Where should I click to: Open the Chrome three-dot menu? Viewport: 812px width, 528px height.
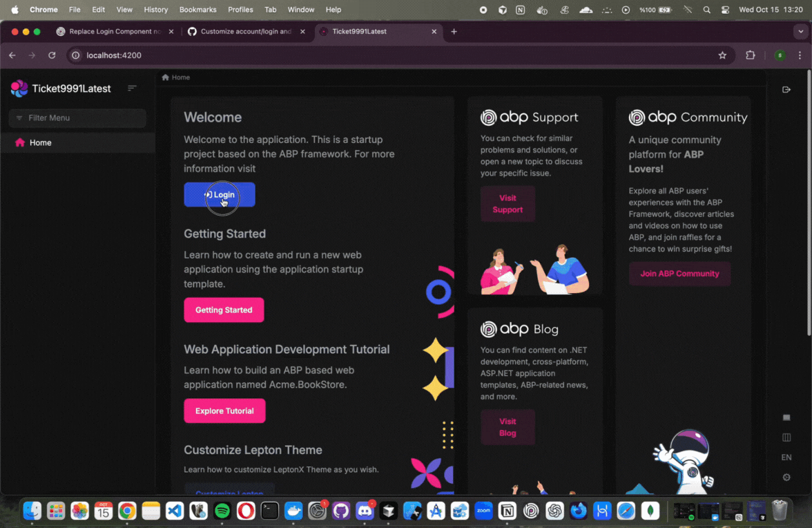coord(800,55)
